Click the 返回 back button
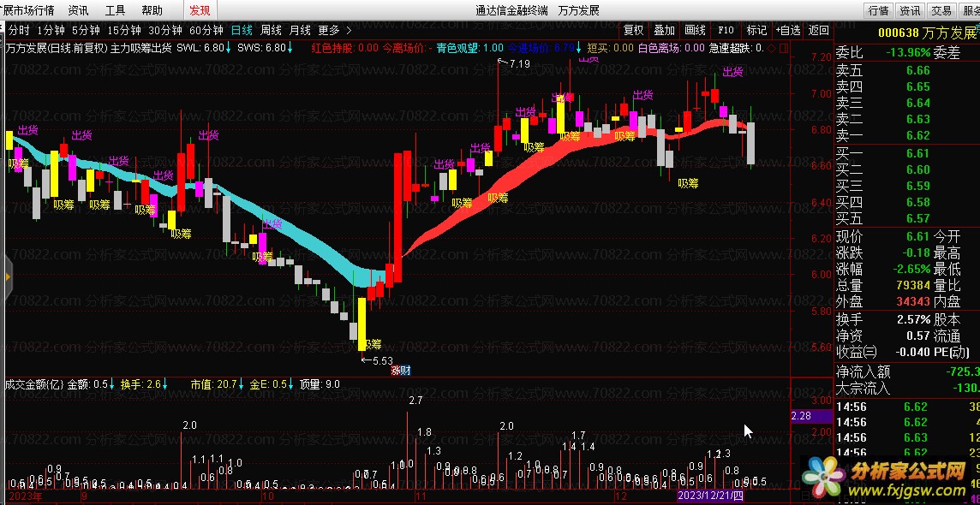Viewport: 980px width, 505px height. pyautogui.click(x=819, y=30)
